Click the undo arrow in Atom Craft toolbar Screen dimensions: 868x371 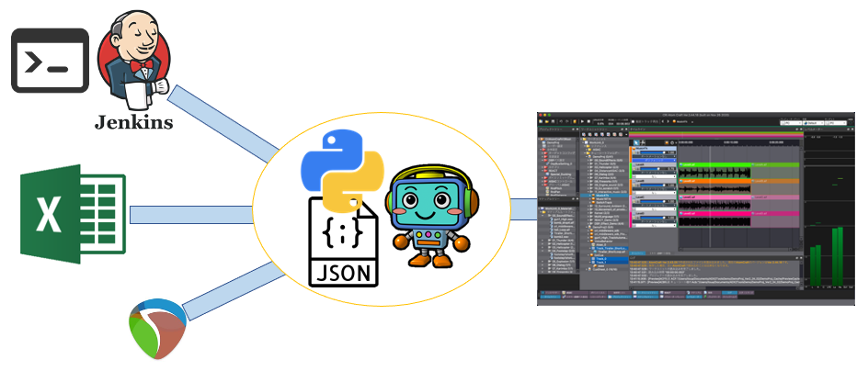561,121
